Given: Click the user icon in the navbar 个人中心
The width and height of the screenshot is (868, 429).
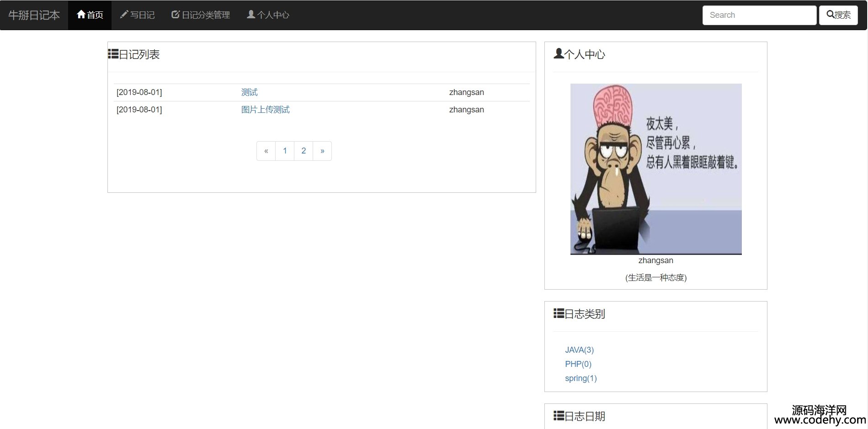Looking at the screenshot, I should 251,15.
